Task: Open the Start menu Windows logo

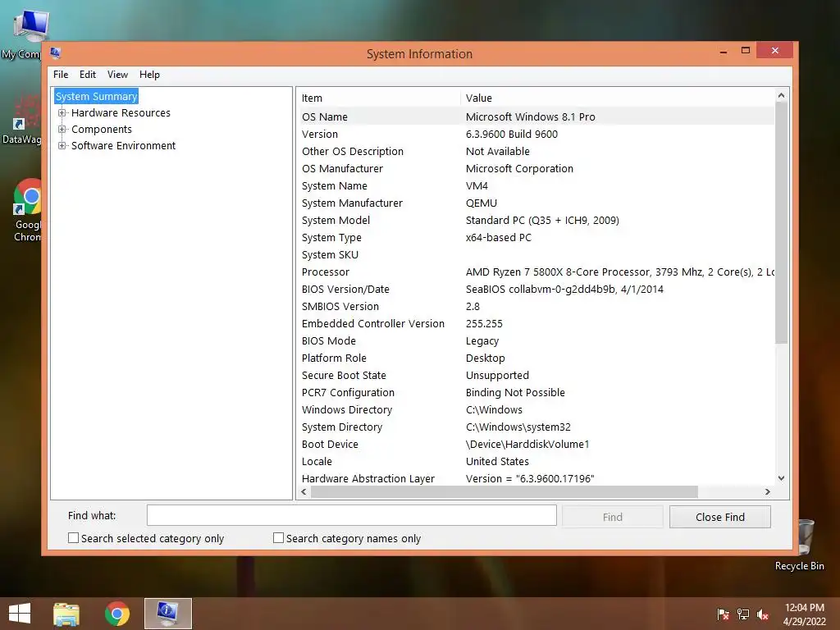Action: (x=20, y=614)
